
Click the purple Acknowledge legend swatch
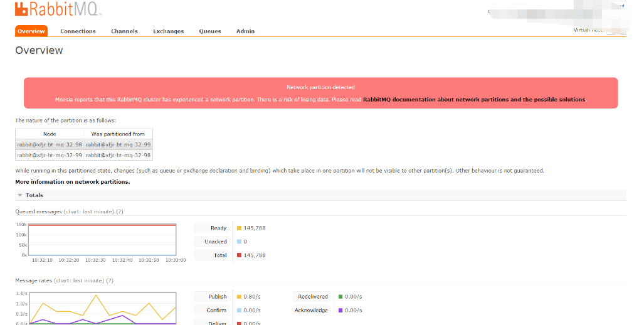[340, 311]
